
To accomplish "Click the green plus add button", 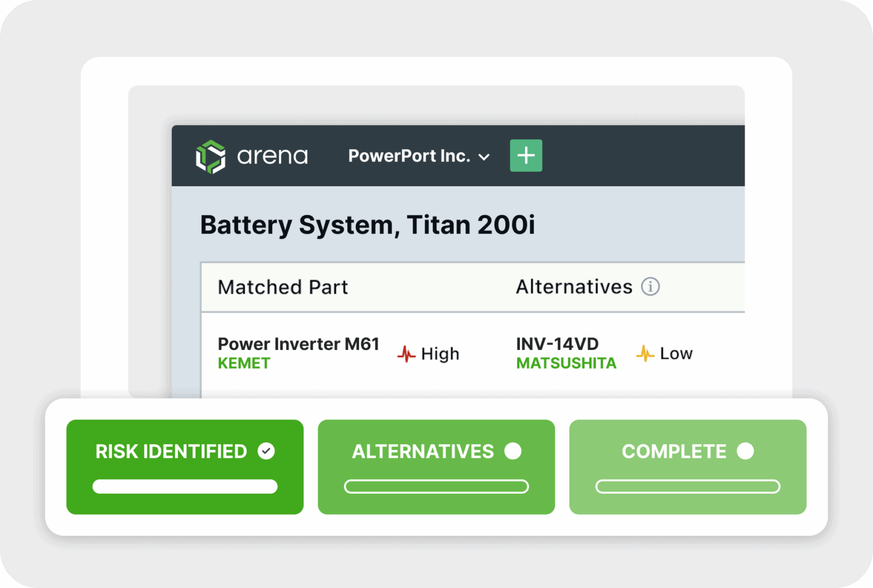I will [x=526, y=156].
